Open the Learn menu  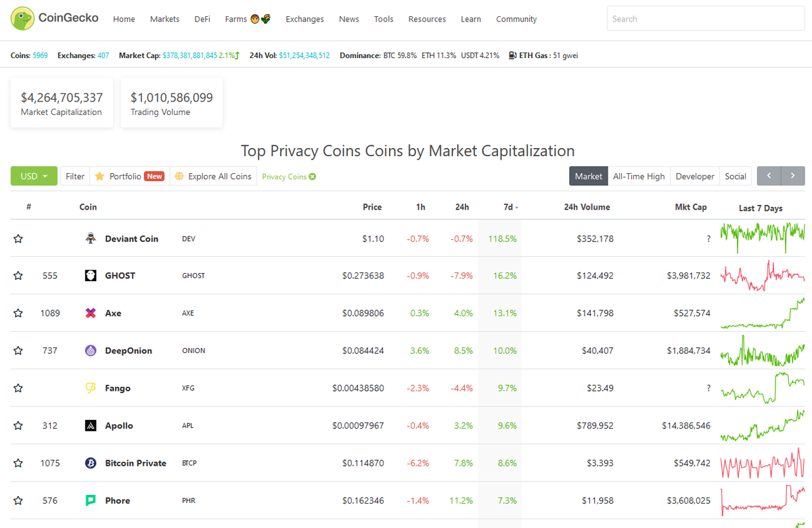pos(471,19)
